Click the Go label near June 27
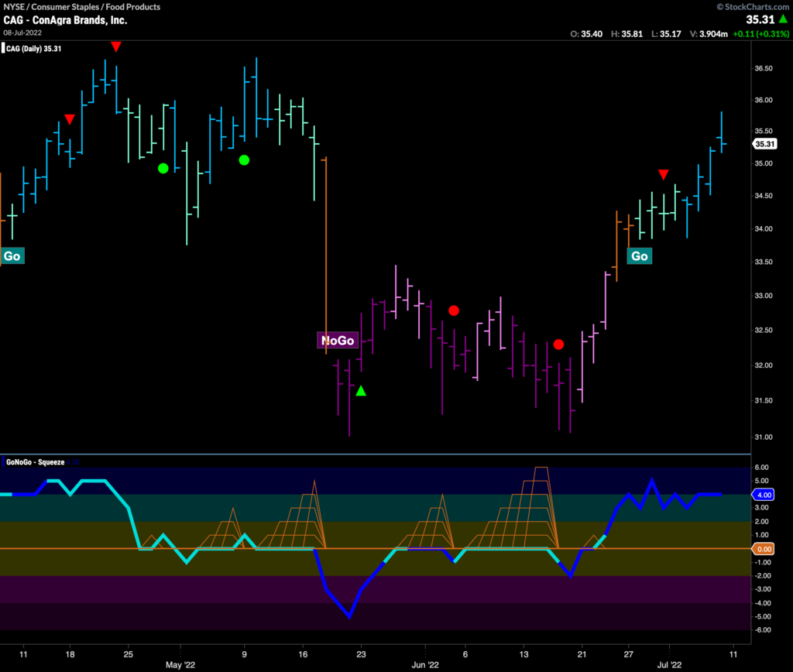Screen dimensions: 793x672 click(x=639, y=255)
